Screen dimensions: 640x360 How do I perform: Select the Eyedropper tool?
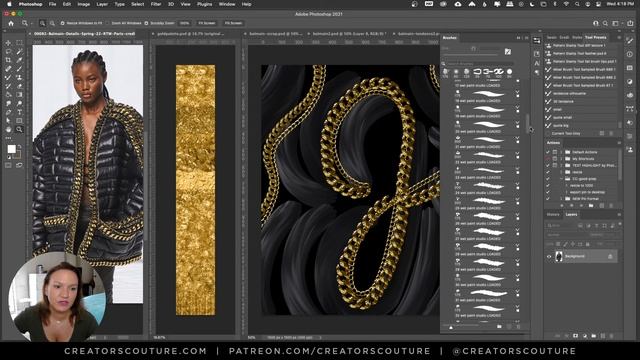coord(19,60)
